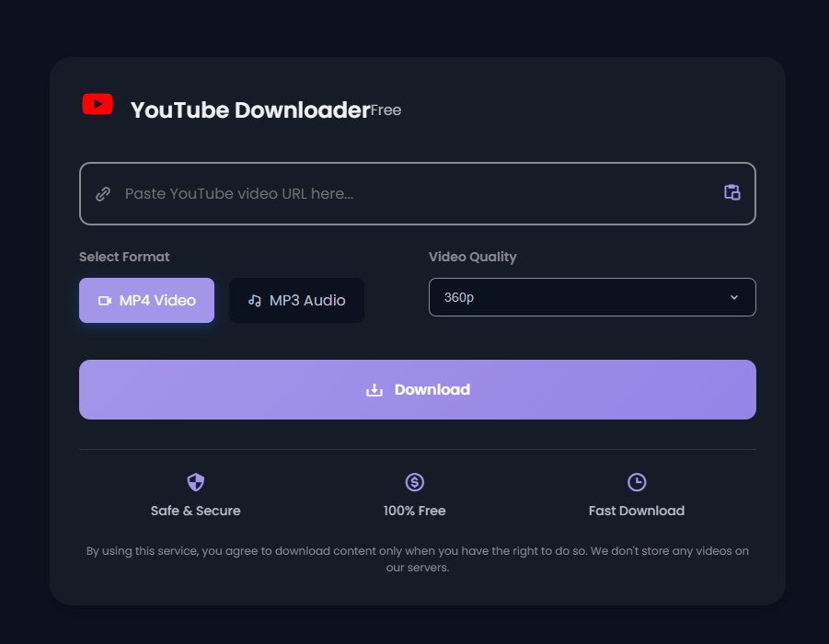Click the chevron on the 360p selector

coord(734,297)
